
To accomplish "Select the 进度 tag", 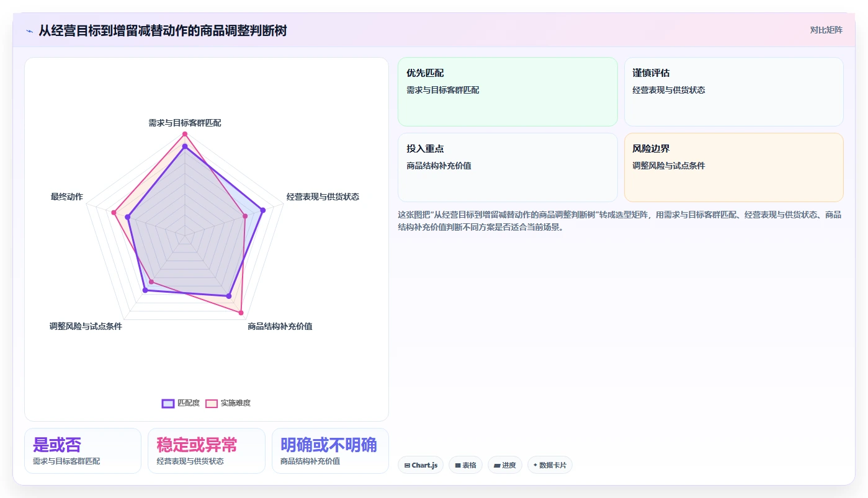I will 505,465.
